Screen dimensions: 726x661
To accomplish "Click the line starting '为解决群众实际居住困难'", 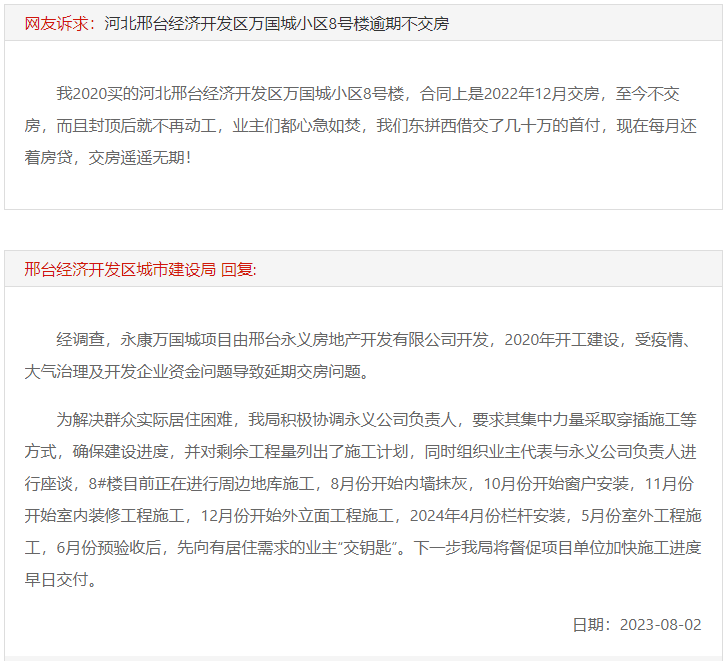I will [376, 420].
